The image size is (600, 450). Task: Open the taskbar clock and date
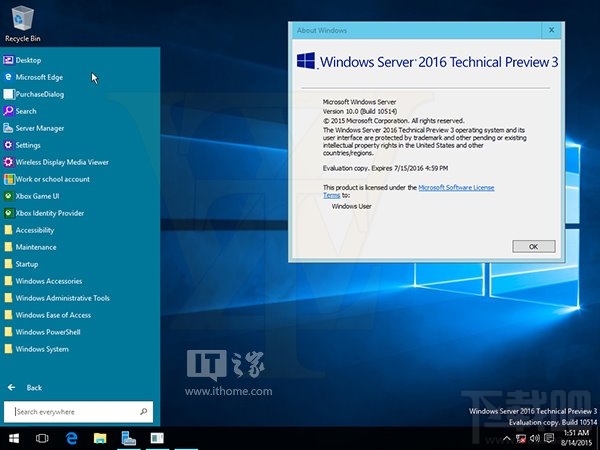point(577,438)
